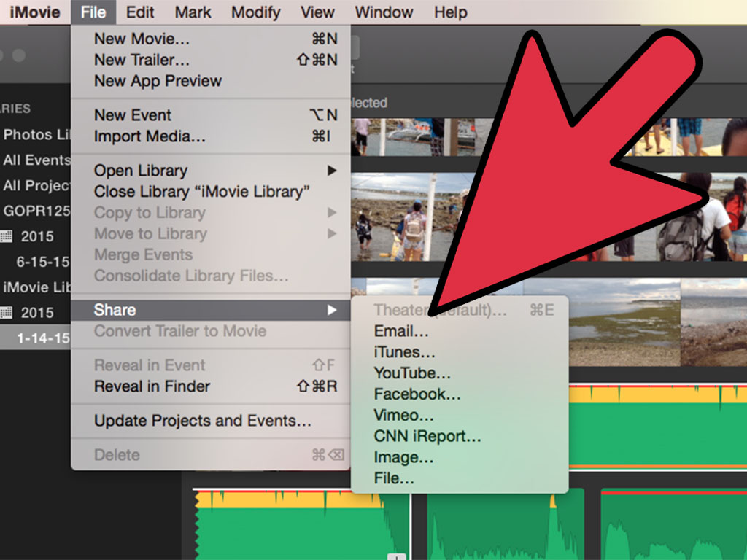Screen dimensions: 747x560
Task: Share via Email…
Action: tap(460, 331)
